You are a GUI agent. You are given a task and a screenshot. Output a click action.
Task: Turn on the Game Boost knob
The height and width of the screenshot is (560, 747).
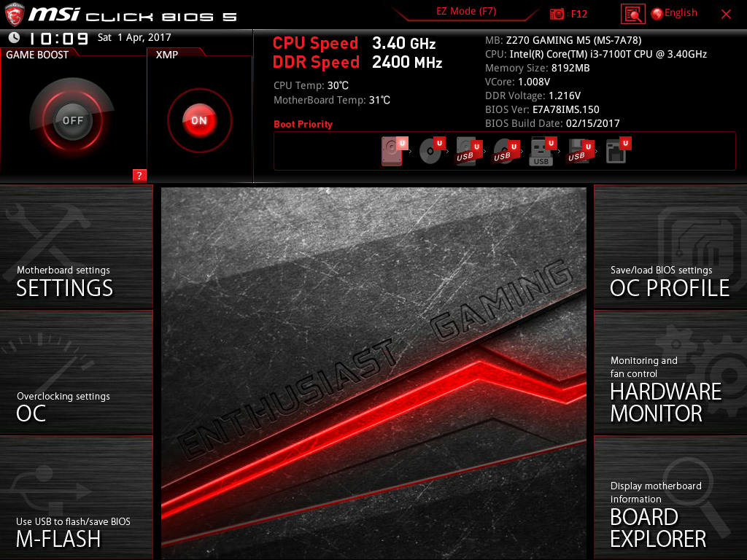[72, 120]
